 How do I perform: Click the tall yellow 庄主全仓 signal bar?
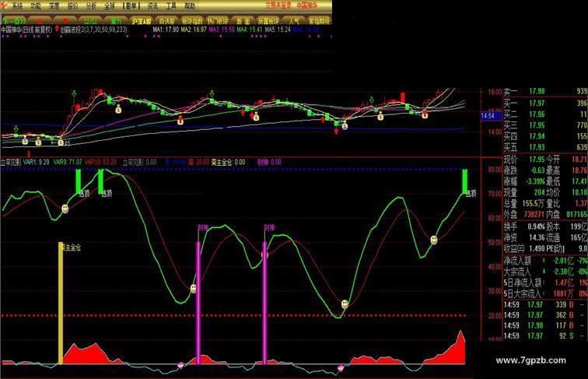(61, 304)
